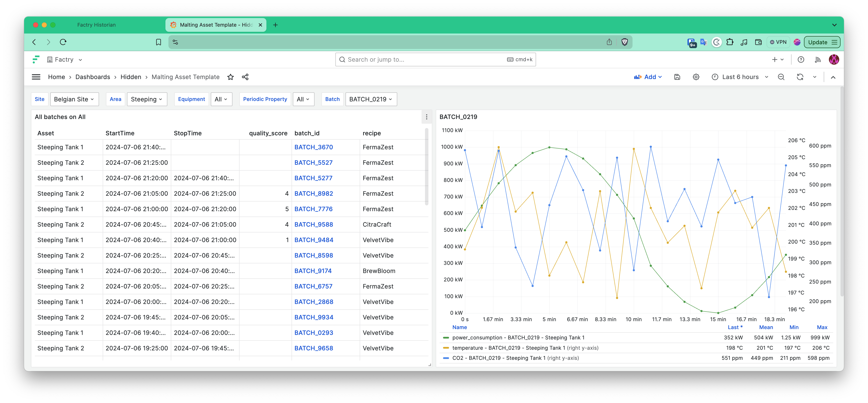Viewport: 868px width, 403px height.
Task: Reload the page with the refresh icon
Action: [x=63, y=42]
